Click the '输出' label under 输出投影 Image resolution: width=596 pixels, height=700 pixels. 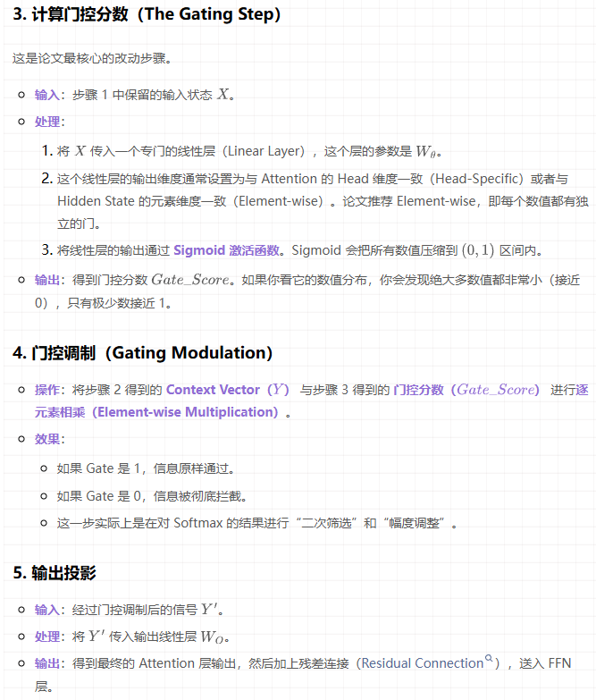(46, 663)
